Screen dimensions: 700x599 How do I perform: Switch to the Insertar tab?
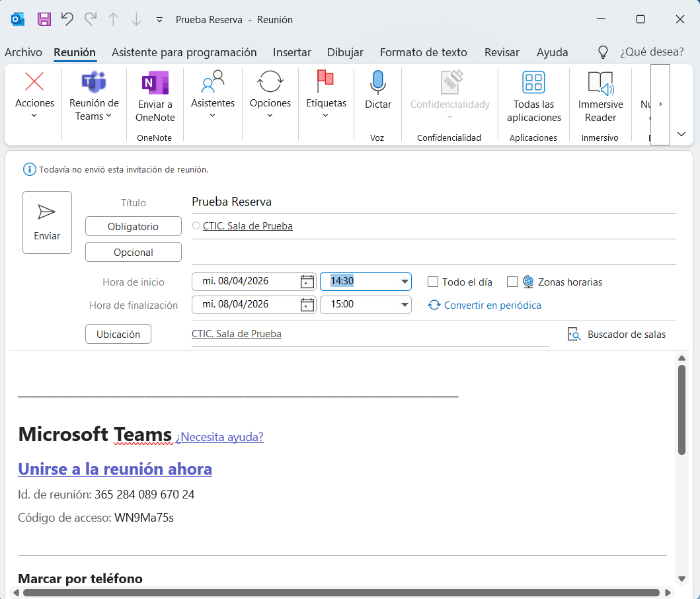(292, 52)
